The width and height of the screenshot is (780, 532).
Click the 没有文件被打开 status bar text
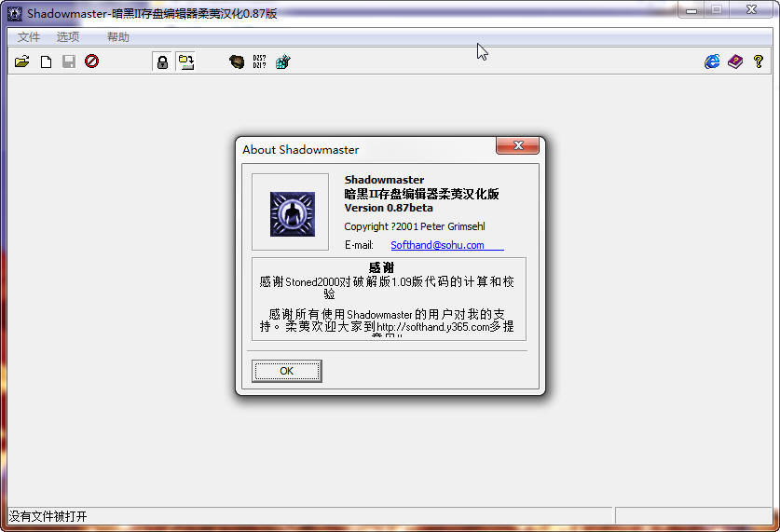coord(48,516)
